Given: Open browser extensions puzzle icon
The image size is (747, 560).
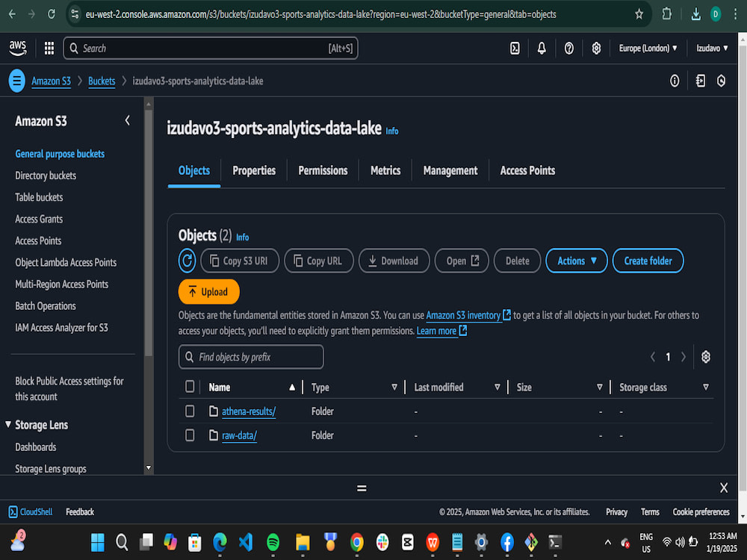Looking at the screenshot, I should pyautogui.click(x=667, y=14).
